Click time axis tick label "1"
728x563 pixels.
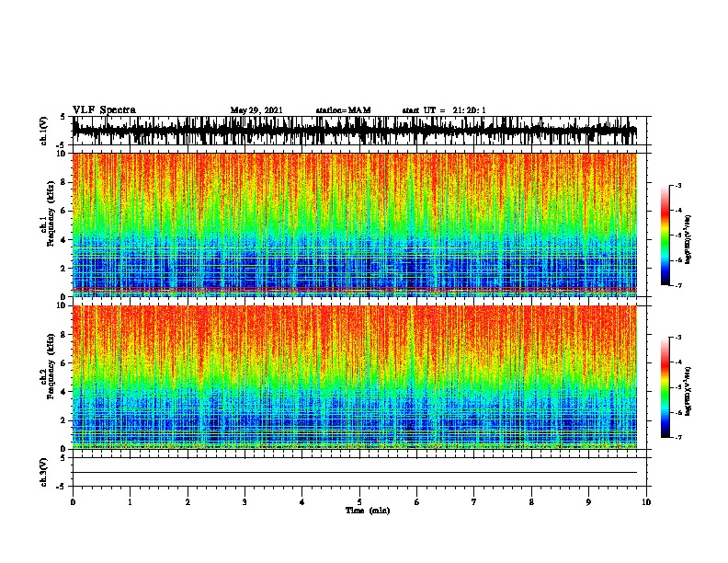[130, 502]
